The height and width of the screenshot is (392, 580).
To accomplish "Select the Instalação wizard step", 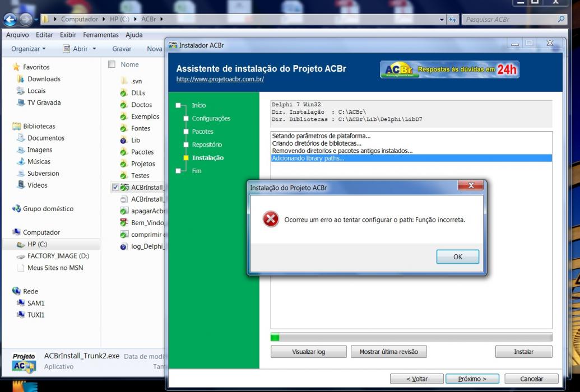I will [x=207, y=158].
